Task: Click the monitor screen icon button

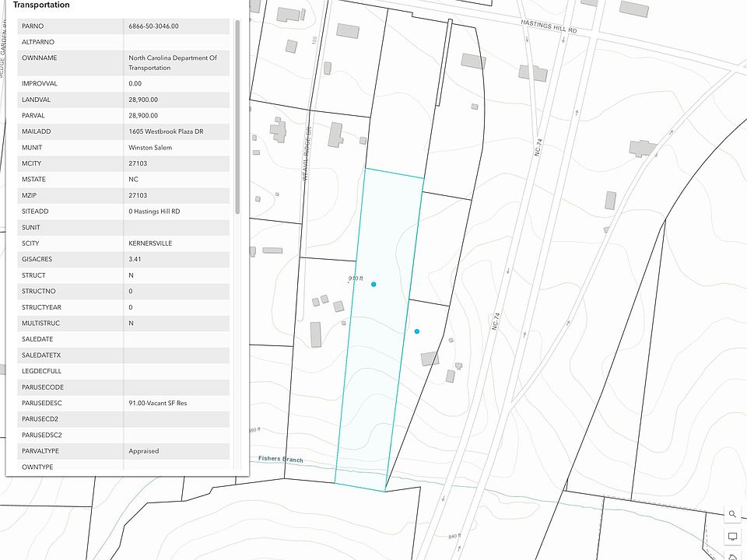Action: pos(732,537)
